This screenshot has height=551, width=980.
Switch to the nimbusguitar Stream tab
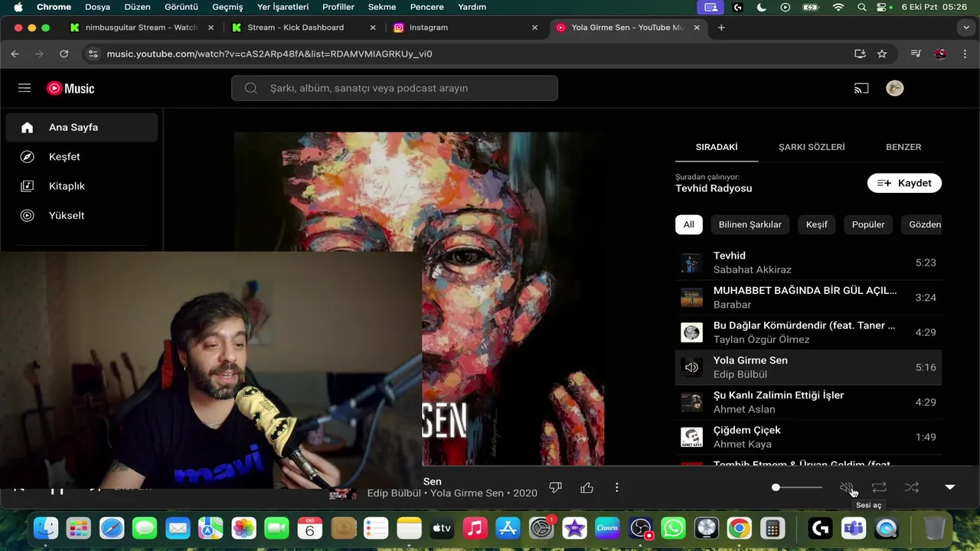point(142,28)
